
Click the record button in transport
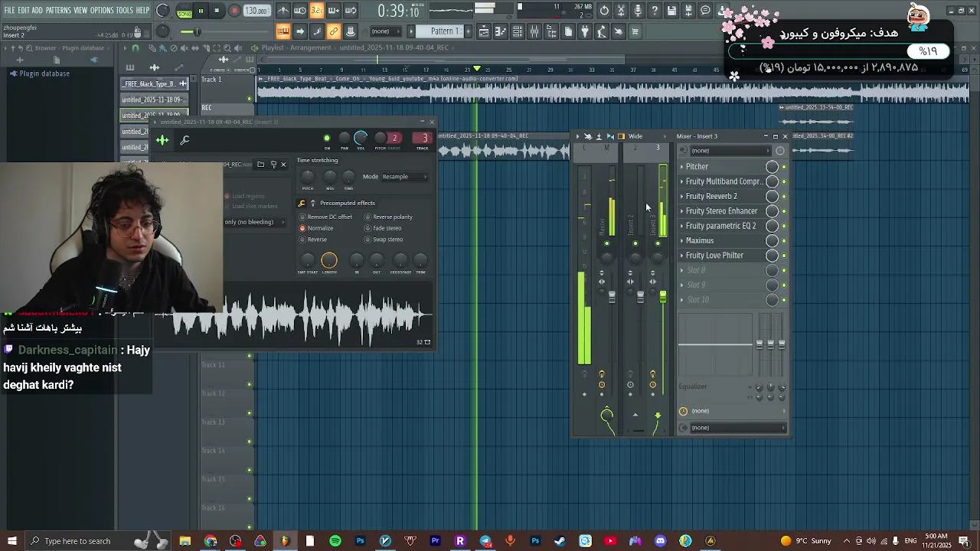click(234, 11)
